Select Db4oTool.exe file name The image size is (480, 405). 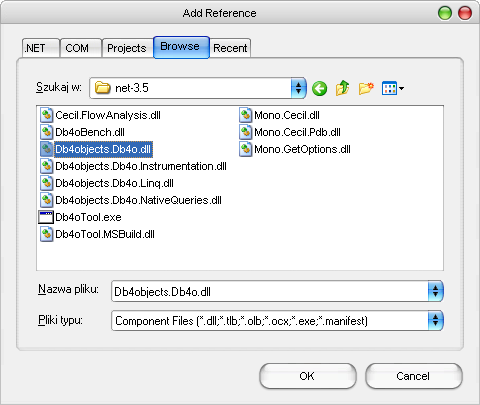point(88,217)
